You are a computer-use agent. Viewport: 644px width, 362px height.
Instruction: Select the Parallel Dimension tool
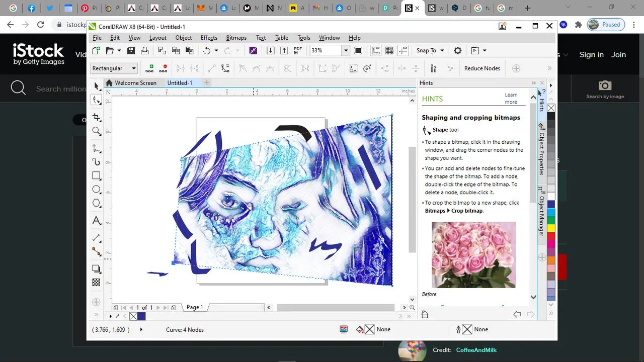97,238
